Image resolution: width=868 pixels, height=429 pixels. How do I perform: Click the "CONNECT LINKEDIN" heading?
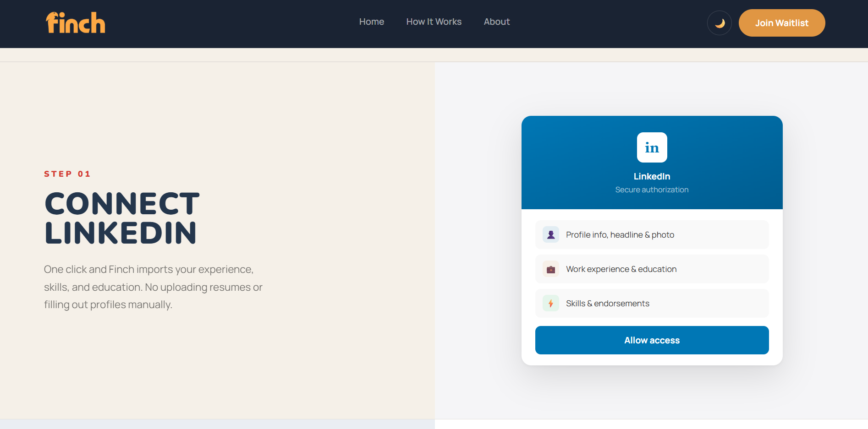point(122,218)
